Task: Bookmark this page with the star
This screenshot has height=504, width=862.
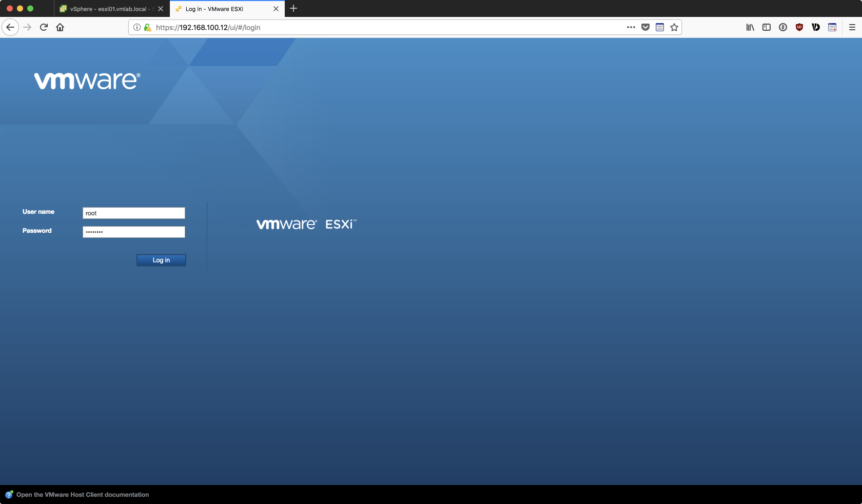Action: pyautogui.click(x=674, y=27)
